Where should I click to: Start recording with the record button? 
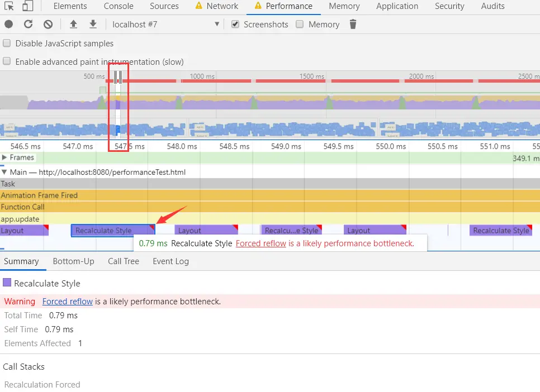click(8, 24)
